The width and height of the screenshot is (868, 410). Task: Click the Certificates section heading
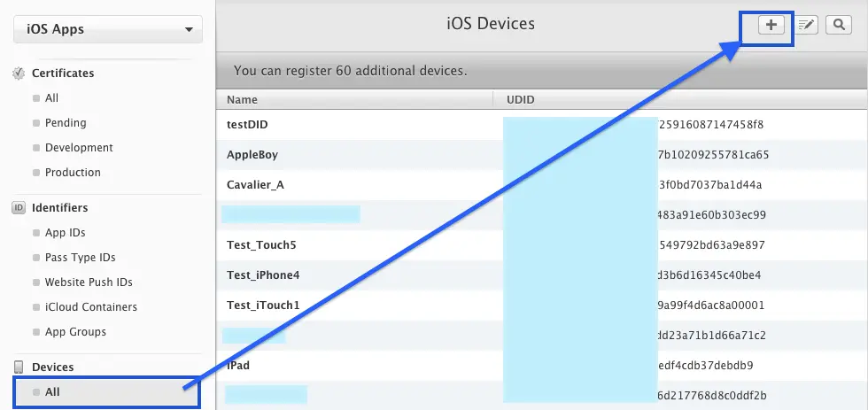(63, 73)
